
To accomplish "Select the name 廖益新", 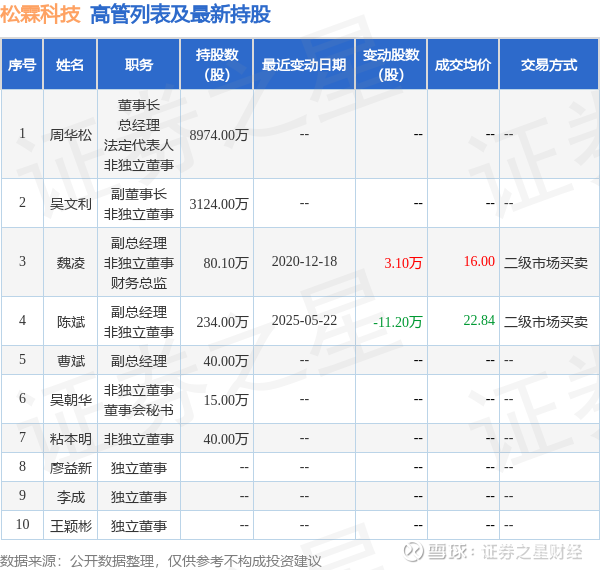I will point(70,468).
